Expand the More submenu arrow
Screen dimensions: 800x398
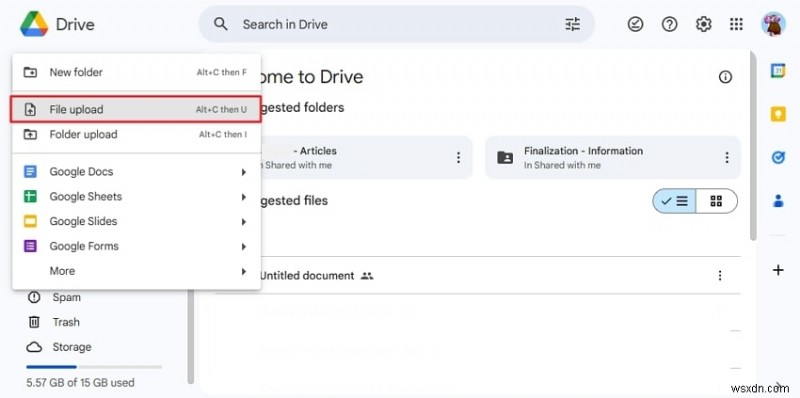[244, 271]
